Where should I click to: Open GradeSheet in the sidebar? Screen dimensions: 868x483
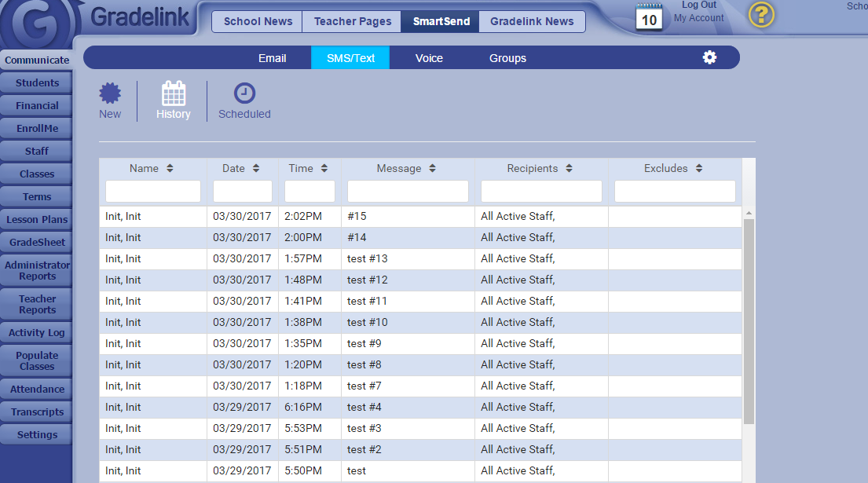point(37,242)
